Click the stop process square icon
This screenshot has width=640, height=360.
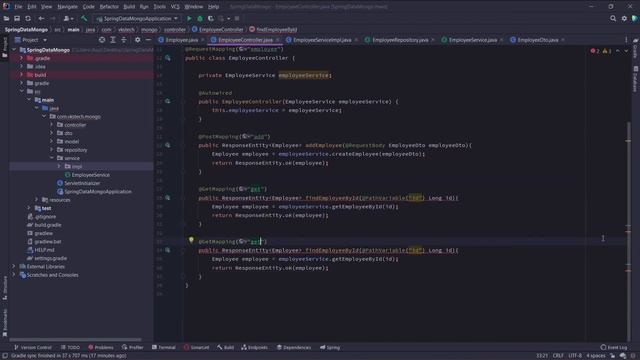(x=237, y=18)
